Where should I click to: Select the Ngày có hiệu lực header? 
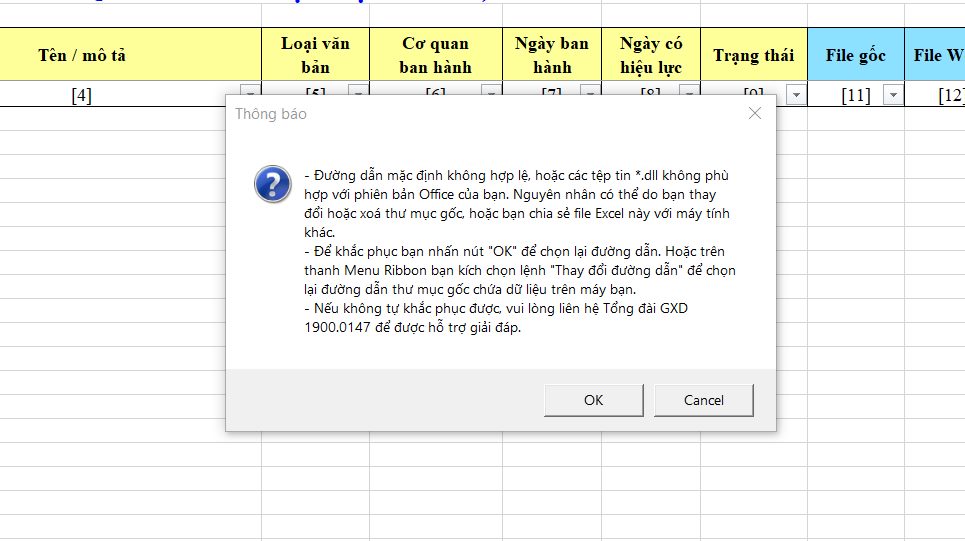point(651,56)
